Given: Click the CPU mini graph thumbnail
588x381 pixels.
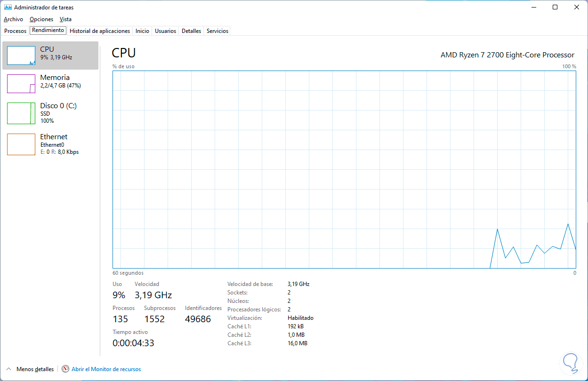Looking at the screenshot, I should [21, 56].
